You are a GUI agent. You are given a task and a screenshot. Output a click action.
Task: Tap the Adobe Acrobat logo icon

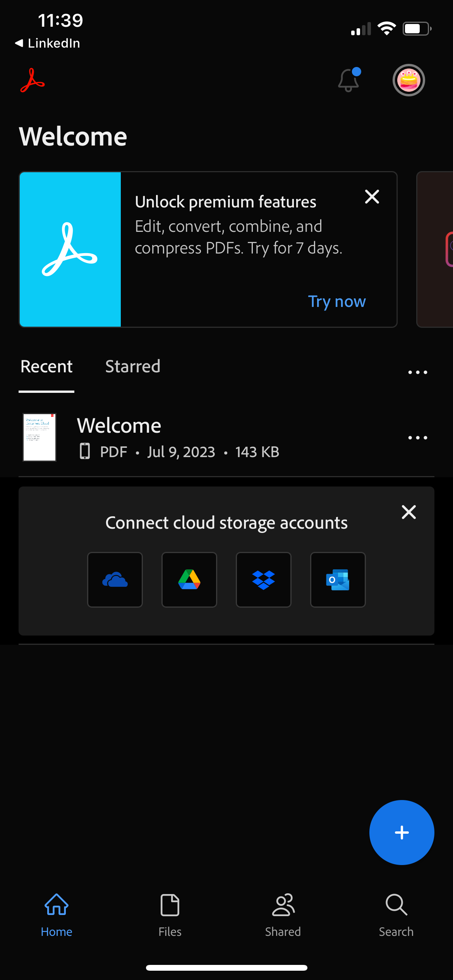(x=33, y=81)
